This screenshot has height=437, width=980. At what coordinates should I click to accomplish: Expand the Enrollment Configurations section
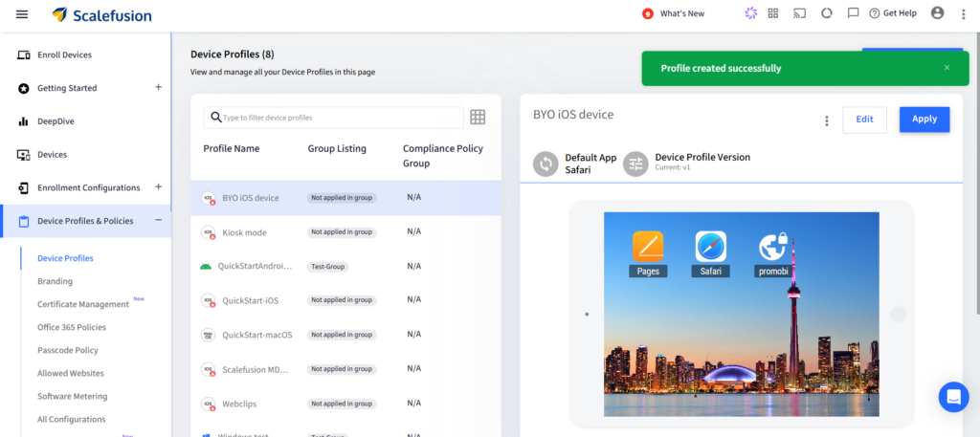point(158,187)
